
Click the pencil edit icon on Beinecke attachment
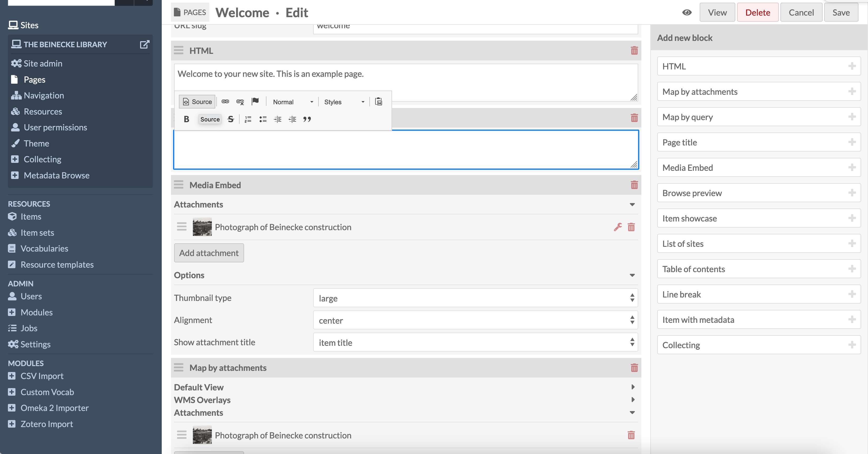618,226
